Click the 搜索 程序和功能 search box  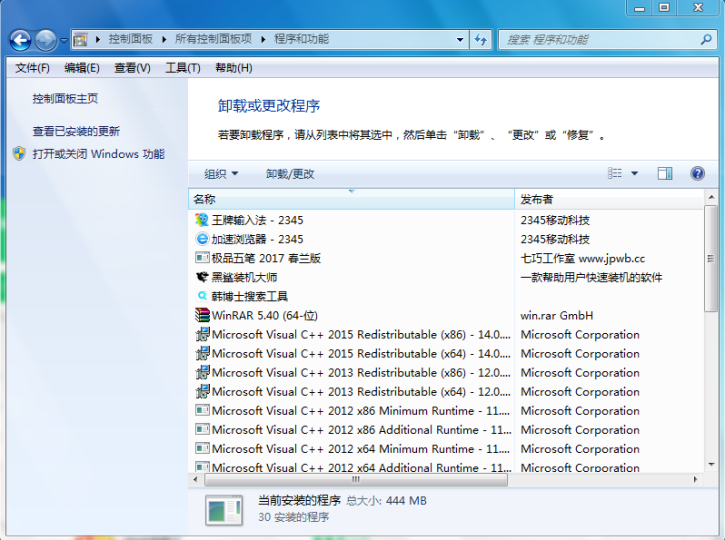(x=600, y=39)
